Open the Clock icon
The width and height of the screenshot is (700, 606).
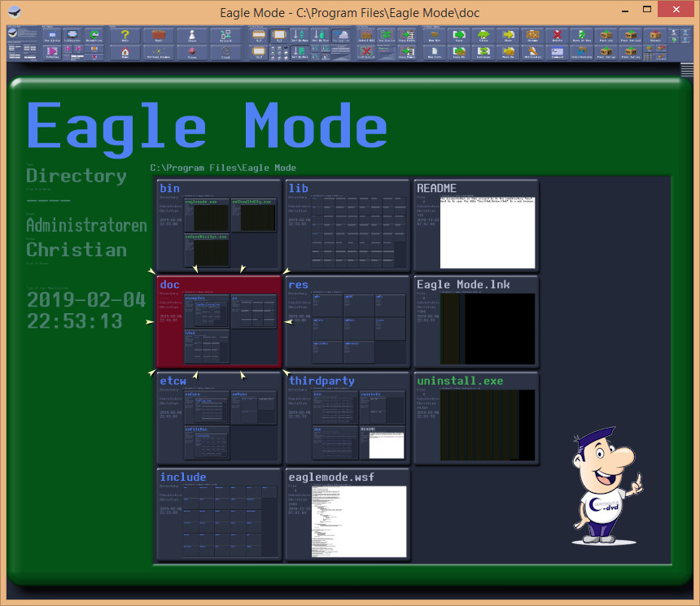tap(225, 53)
